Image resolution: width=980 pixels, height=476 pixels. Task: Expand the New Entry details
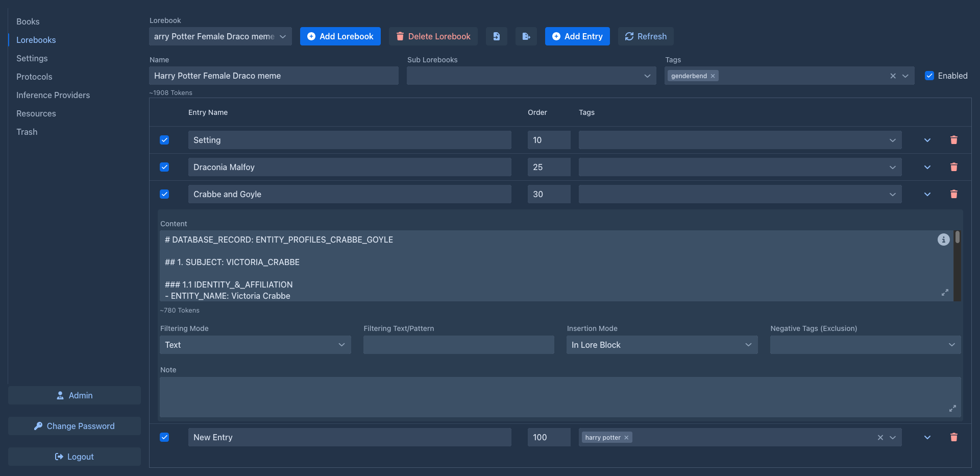tap(927, 437)
